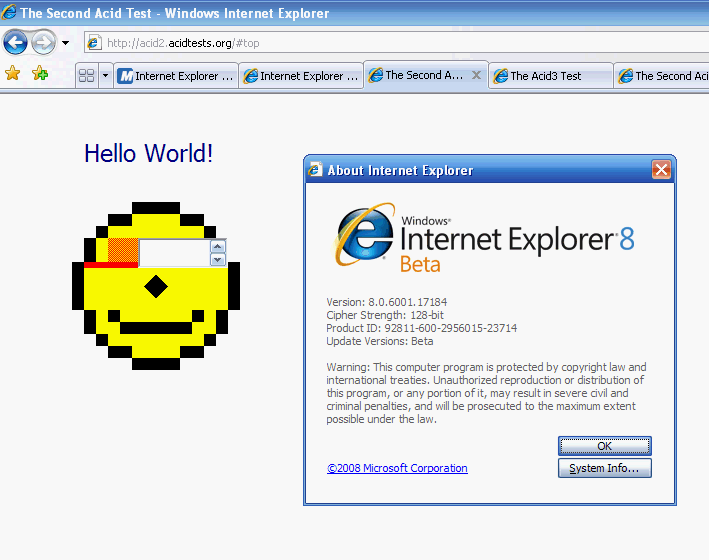Click the address bar URL field
The width and height of the screenshot is (709, 560).
[x=398, y=43]
